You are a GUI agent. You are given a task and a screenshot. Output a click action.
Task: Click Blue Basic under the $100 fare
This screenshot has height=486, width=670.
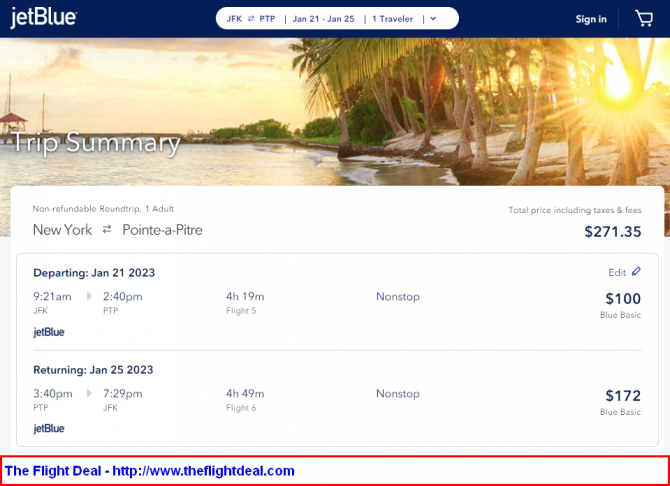620,315
